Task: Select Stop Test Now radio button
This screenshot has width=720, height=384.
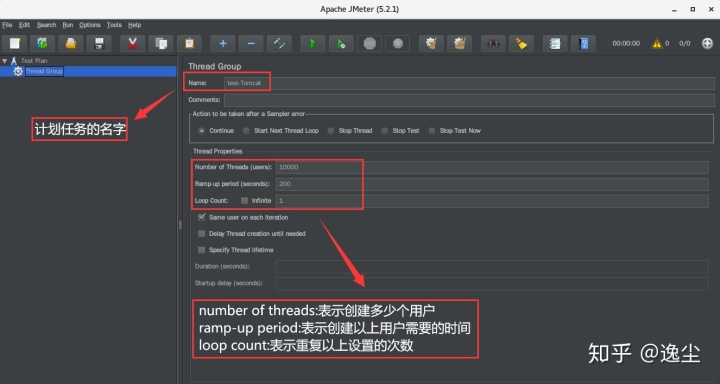Action: point(432,130)
